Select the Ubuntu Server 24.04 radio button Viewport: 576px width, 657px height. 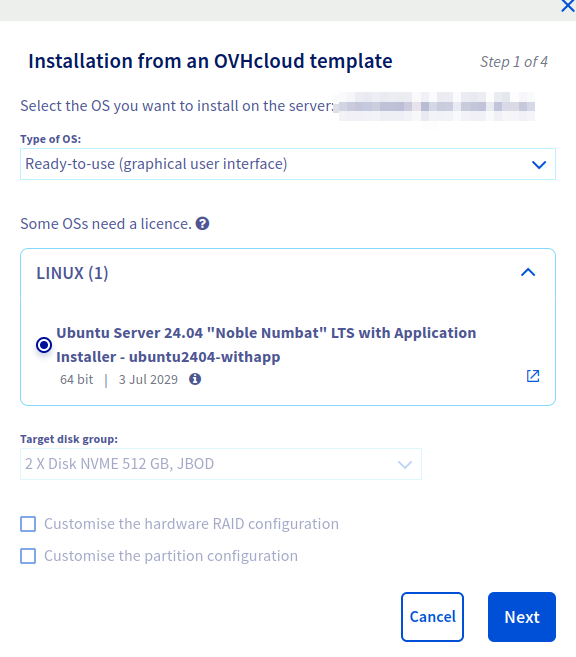pos(44,345)
